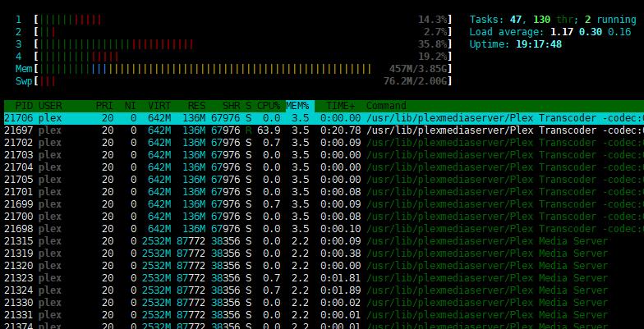The width and height of the screenshot is (644, 329).
Task: Sort by the VIRT column header
Action: 159,106
